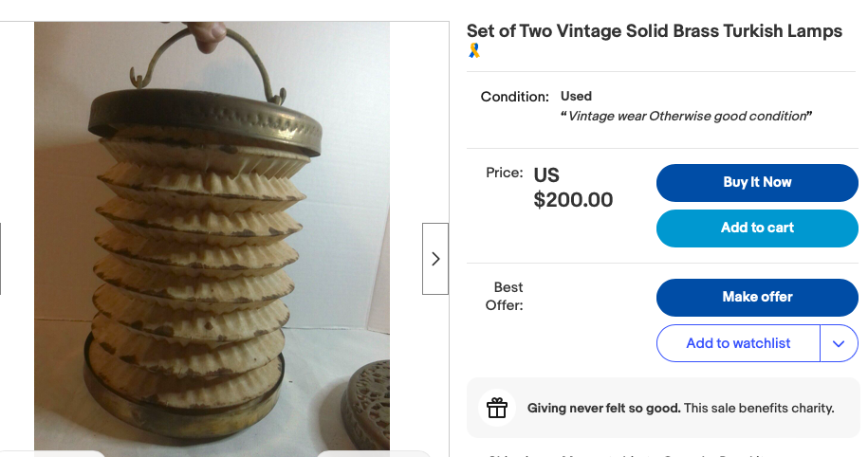Show the next product photo arrow
Viewport: 868px width, 457px height.
tap(435, 259)
